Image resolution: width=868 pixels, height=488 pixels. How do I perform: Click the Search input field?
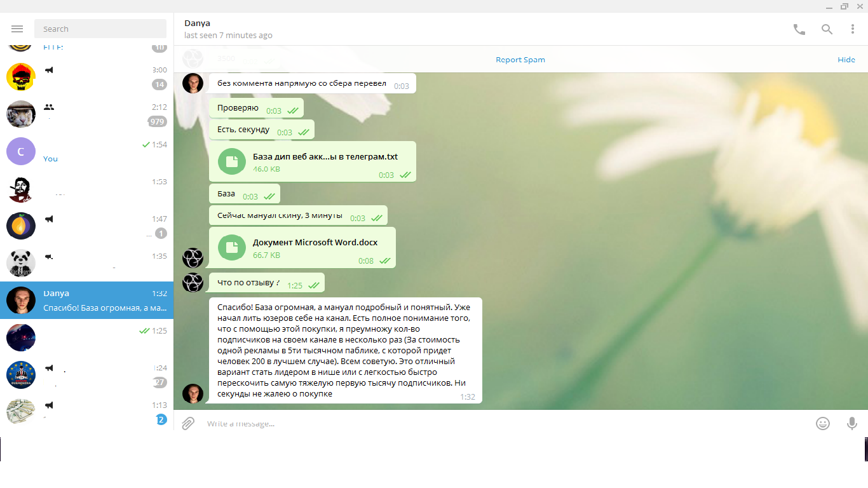tap(100, 29)
